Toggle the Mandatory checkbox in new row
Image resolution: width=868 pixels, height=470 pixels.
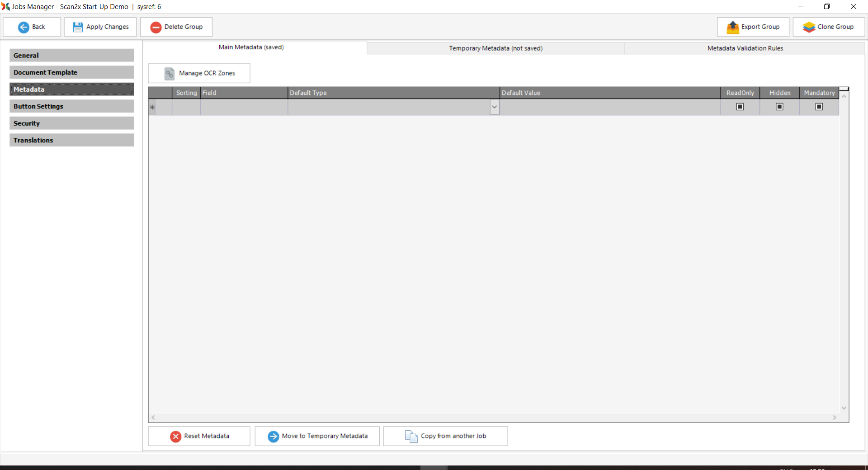[819, 107]
